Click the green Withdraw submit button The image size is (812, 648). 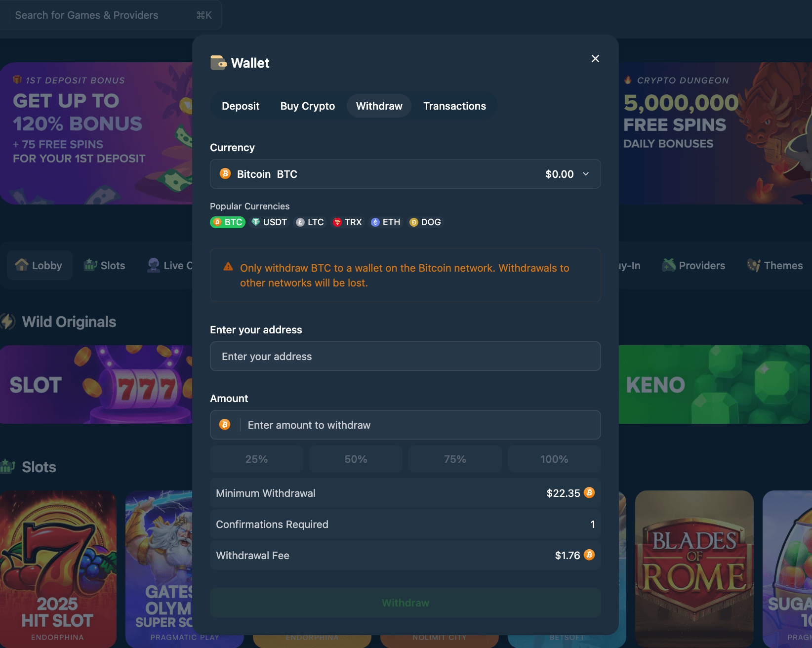405,603
